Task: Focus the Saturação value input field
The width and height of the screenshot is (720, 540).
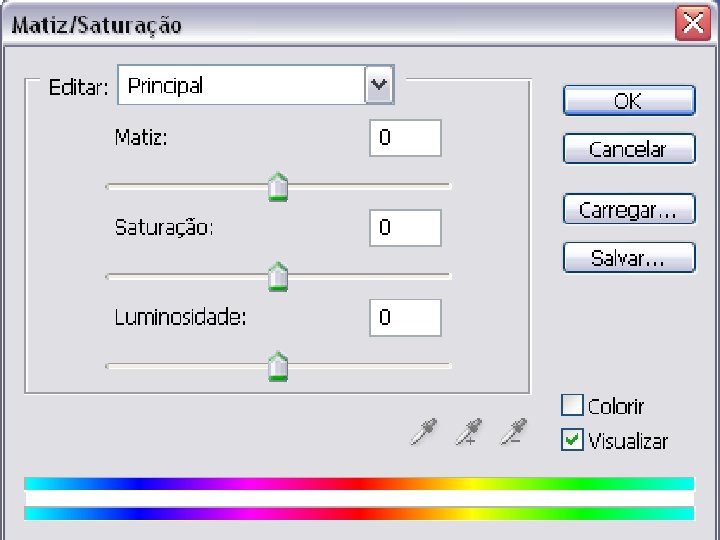Action: pyautogui.click(x=405, y=228)
